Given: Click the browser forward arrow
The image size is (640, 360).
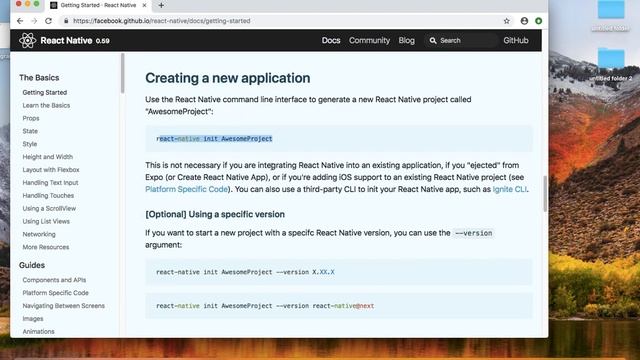Looking at the screenshot, I should (x=34, y=21).
